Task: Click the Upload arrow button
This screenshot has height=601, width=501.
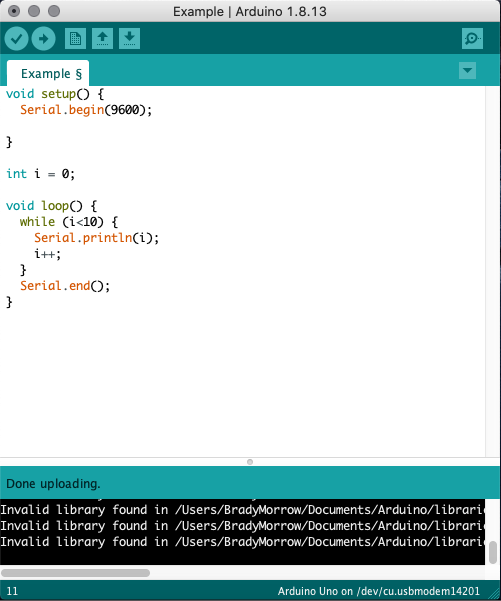Action: coord(43,38)
